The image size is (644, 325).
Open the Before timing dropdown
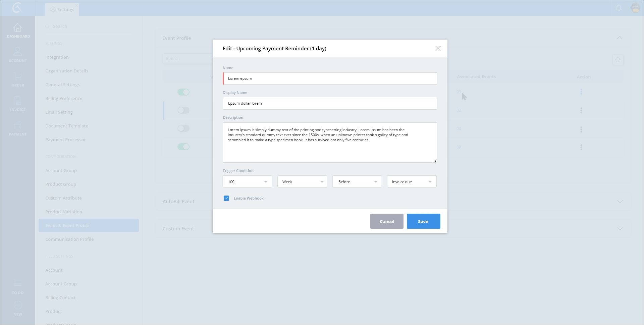point(357,182)
